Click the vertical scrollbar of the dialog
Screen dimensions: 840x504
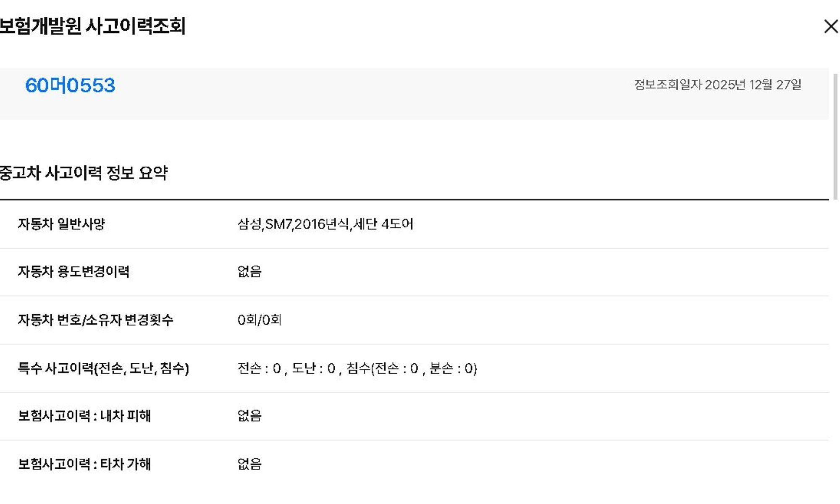(835, 134)
